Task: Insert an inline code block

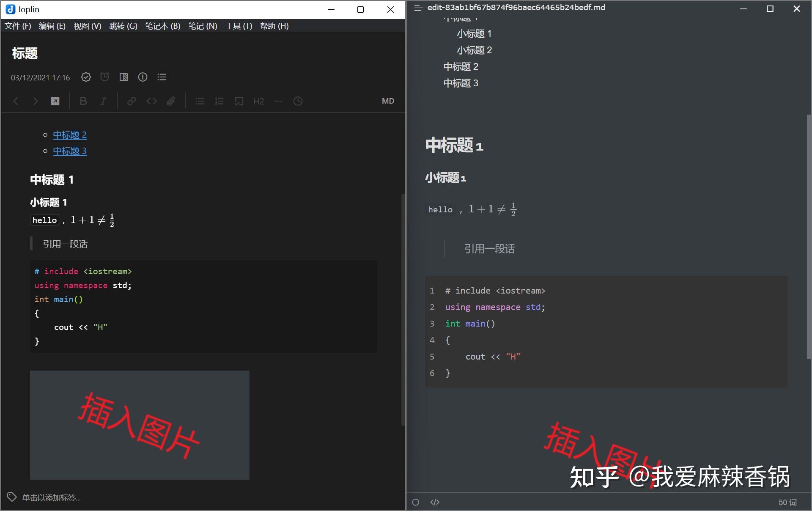Action: pyautogui.click(x=151, y=101)
